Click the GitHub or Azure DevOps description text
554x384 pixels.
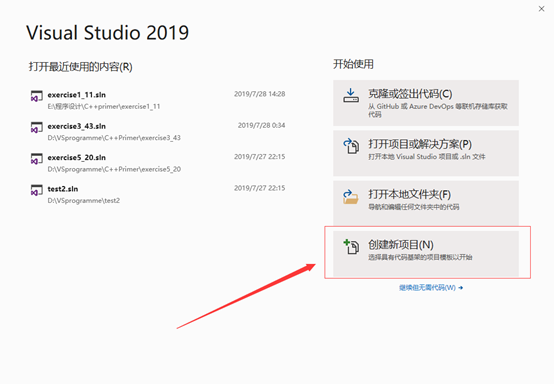pos(438,110)
